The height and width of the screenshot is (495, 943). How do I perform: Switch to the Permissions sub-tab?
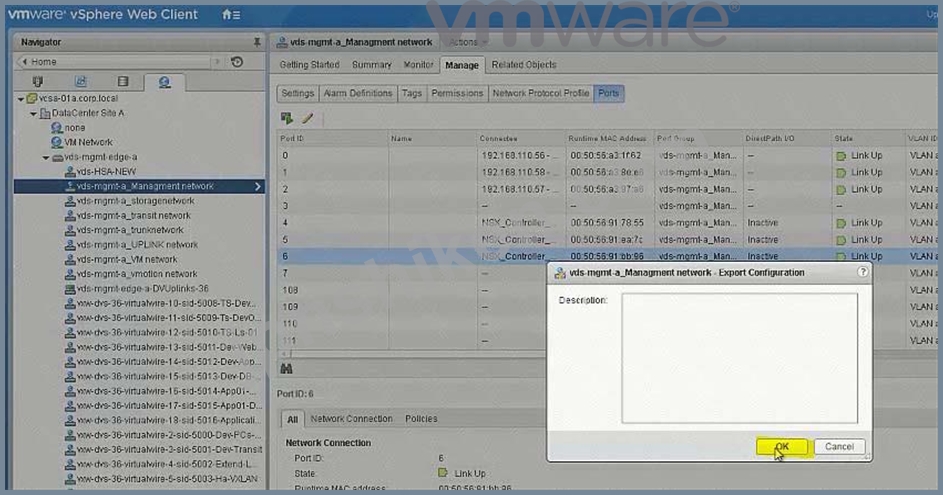(457, 93)
